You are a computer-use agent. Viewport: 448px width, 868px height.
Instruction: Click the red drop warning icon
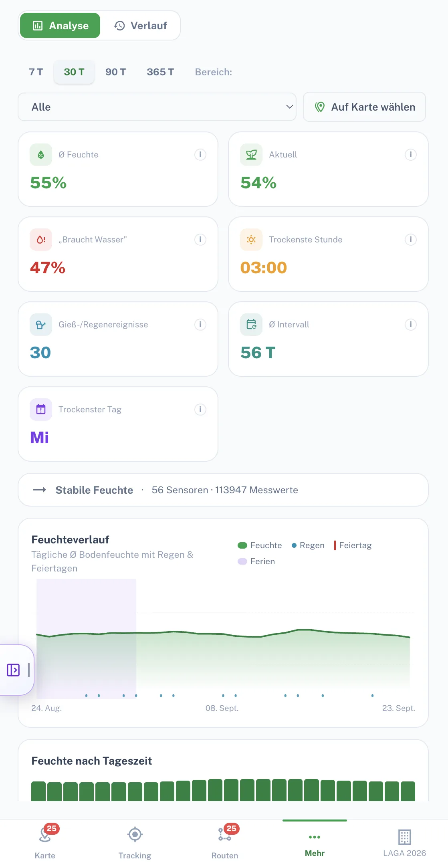41,240
